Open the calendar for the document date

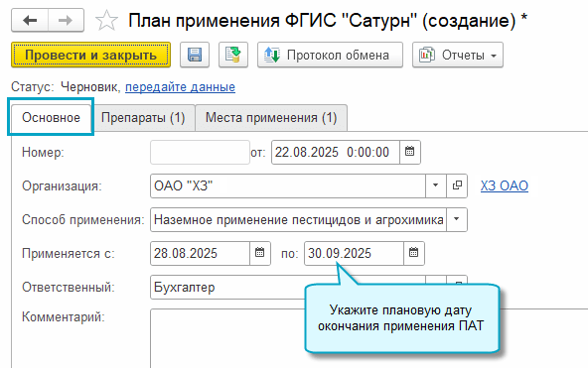click(410, 152)
